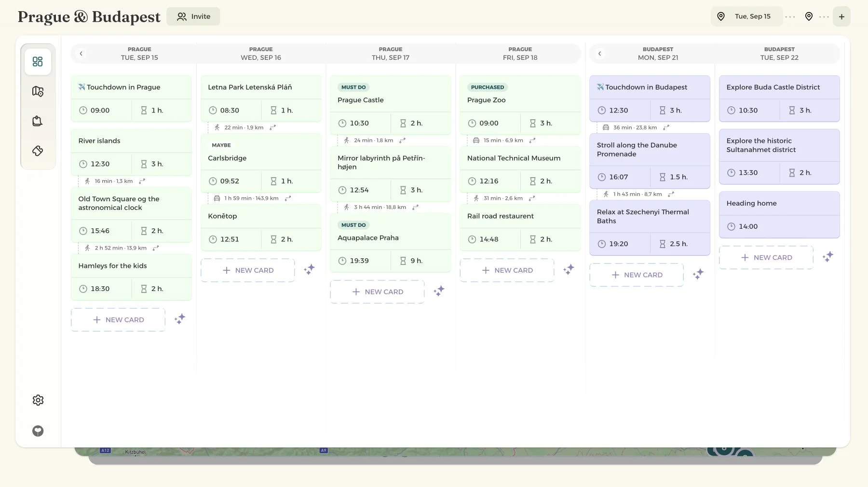This screenshot has height=487, width=868.
Task: Open the map view sidebar icon
Action: coord(38,91)
